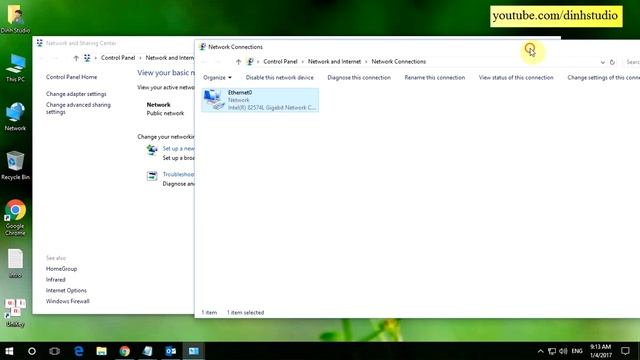The width and height of the screenshot is (640, 360).
Task: Click Network Connections breadcrumb segment
Action: point(398,62)
